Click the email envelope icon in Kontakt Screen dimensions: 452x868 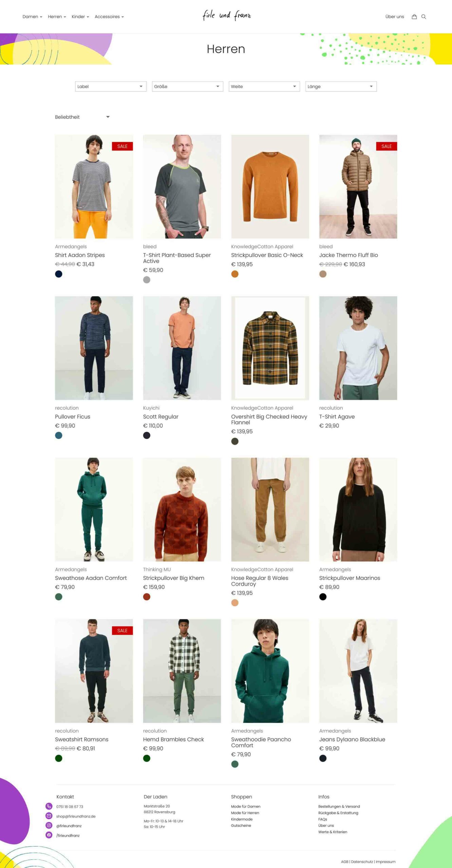coord(49,815)
